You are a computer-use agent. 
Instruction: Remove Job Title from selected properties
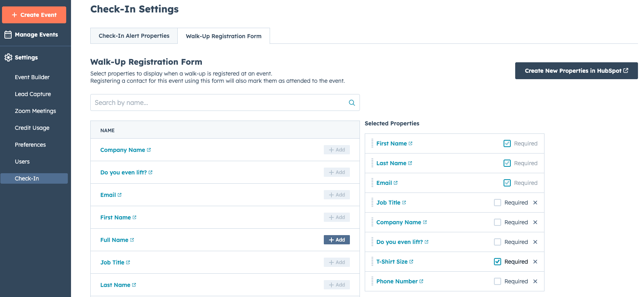[535, 203]
